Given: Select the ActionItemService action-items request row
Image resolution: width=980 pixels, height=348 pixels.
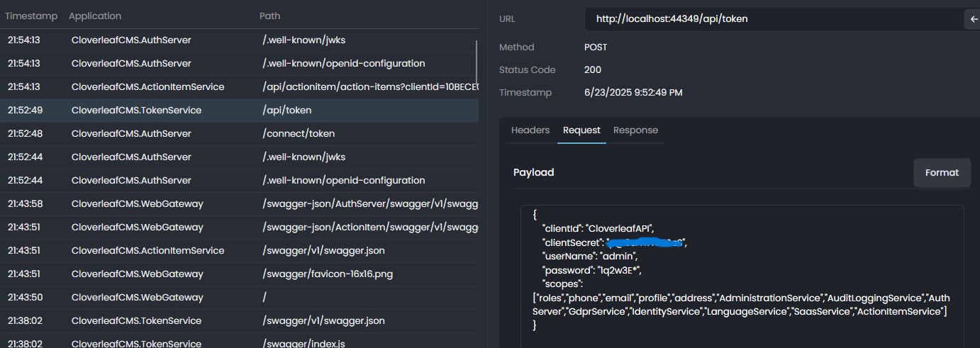Looking at the screenshot, I should coord(239,86).
